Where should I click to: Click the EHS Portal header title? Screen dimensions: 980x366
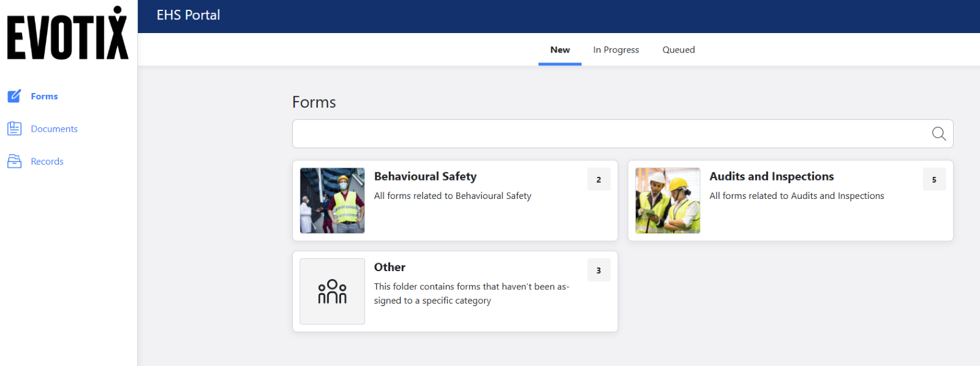coord(188,15)
